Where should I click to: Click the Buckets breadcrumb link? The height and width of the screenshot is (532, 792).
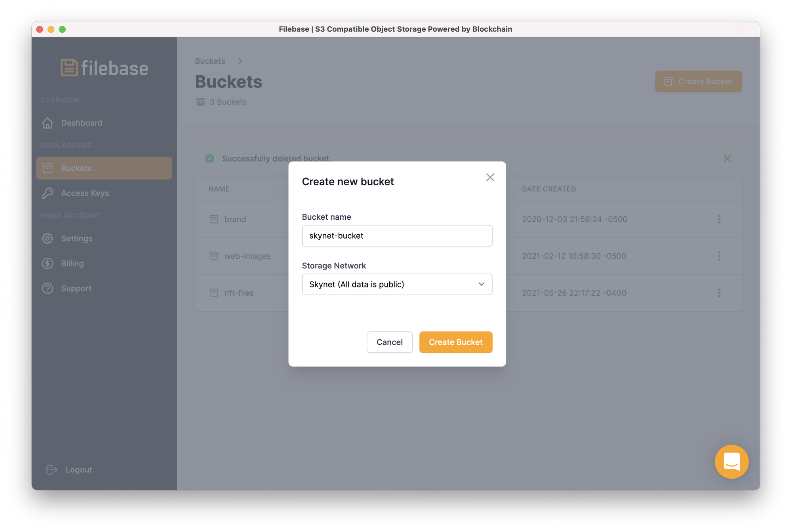(x=210, y=61)
